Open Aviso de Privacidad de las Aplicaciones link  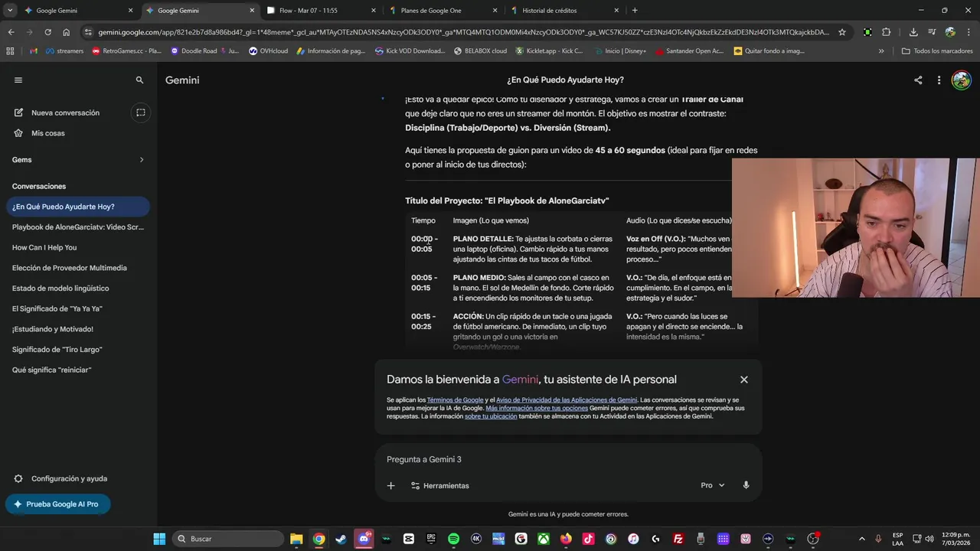tap(567, 400)
